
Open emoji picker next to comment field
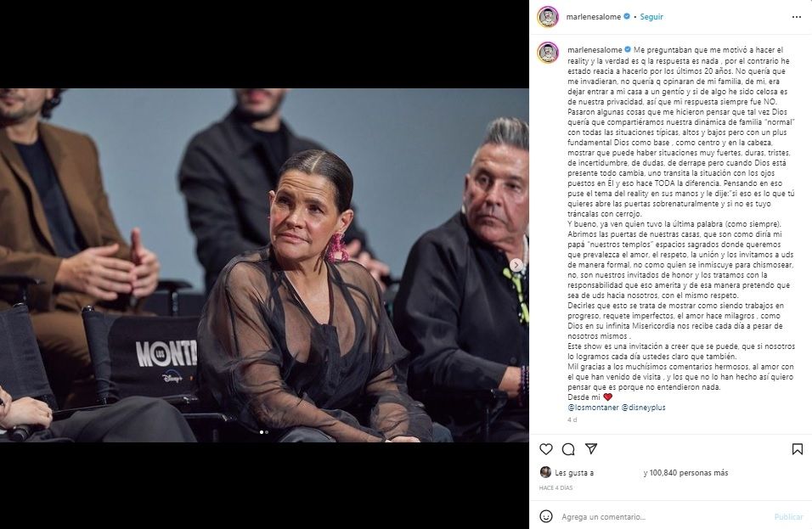546,516
